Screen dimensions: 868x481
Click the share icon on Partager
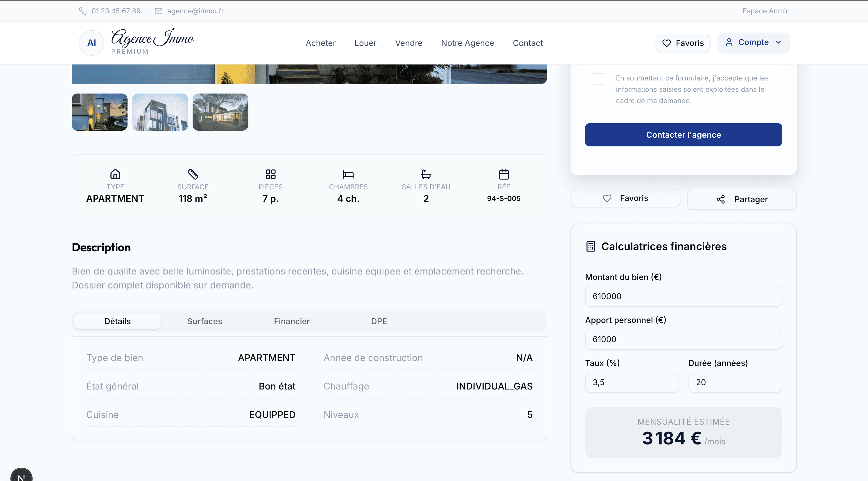tap(720, 200)
